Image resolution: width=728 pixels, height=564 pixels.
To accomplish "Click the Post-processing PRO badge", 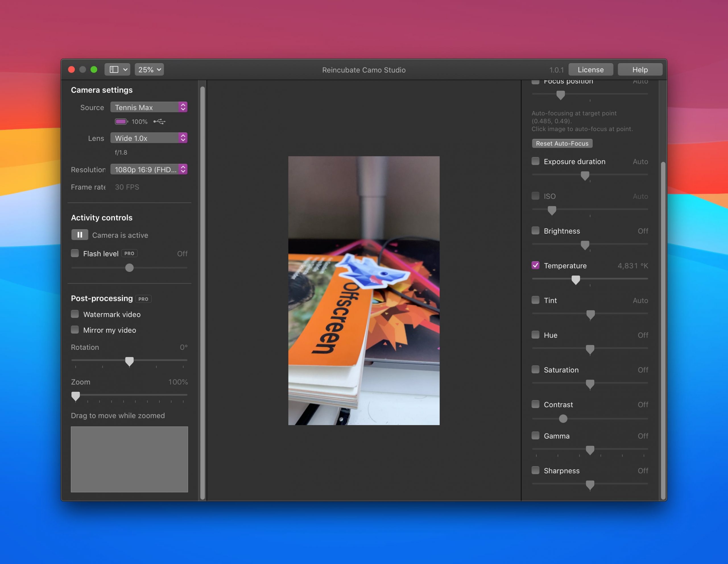I will (143, 299).
